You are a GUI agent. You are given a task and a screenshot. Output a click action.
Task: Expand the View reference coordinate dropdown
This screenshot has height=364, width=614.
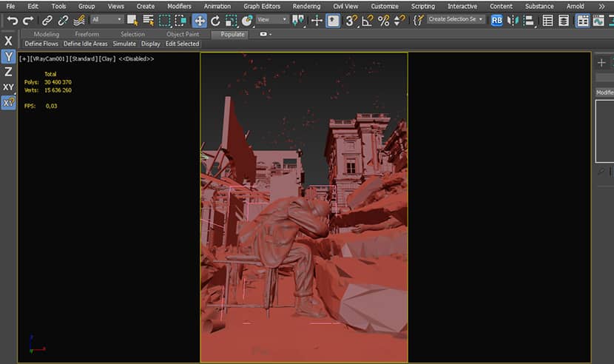coord(272,19)
